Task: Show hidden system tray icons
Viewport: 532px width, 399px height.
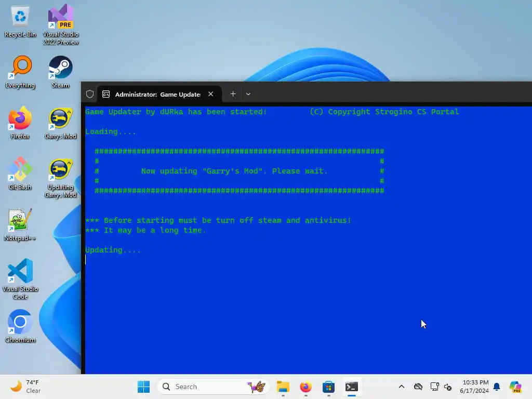Action: pos(402,387)
